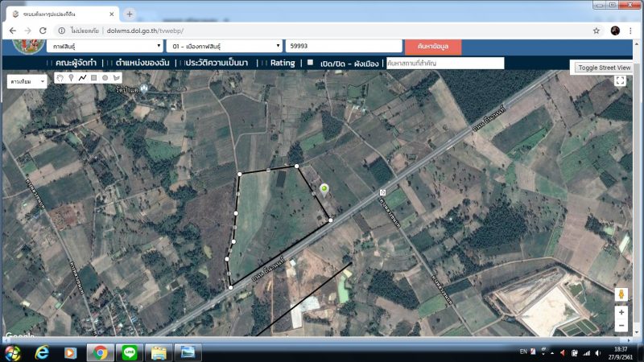Select the polyline drawing tool
Viewport: 644px width, 362px height.
(82, 77)
